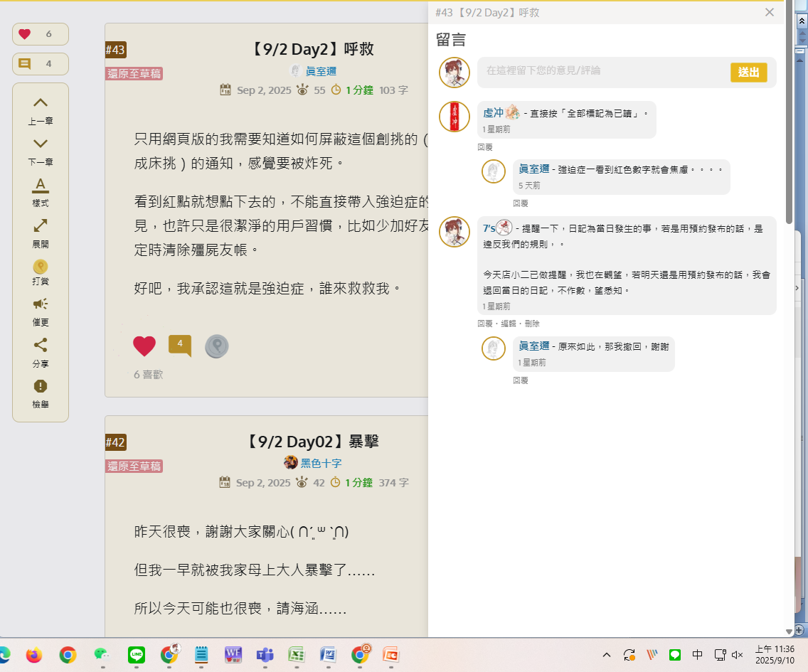Click 刪除 under 7's comment

(x=532, y=324)
